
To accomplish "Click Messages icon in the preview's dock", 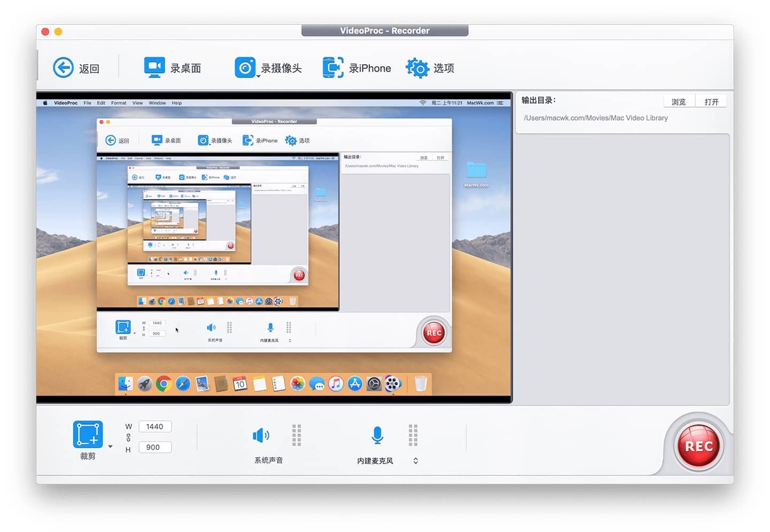I will (x=317, y=383).
